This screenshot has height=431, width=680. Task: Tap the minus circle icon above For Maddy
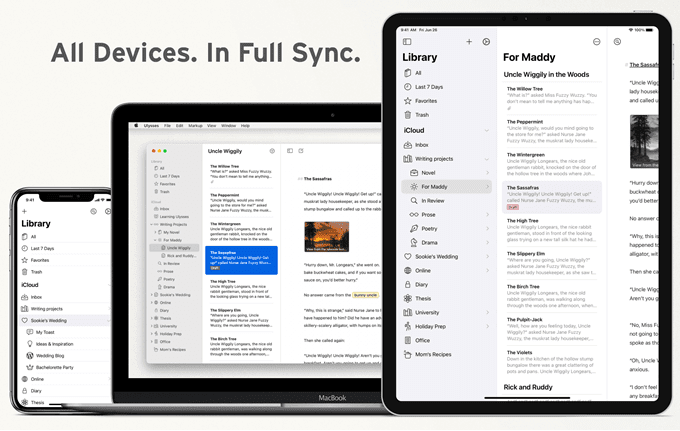click(597, 42)
